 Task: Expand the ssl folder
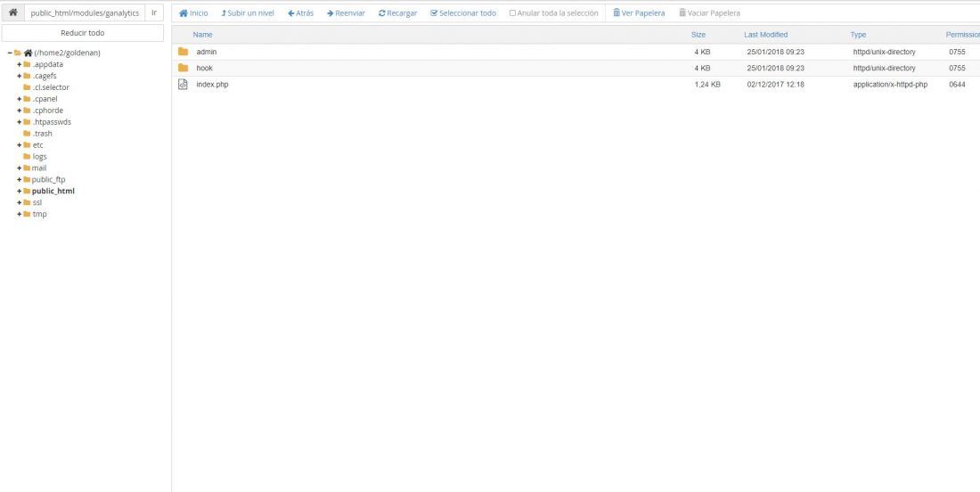point(20,202)
